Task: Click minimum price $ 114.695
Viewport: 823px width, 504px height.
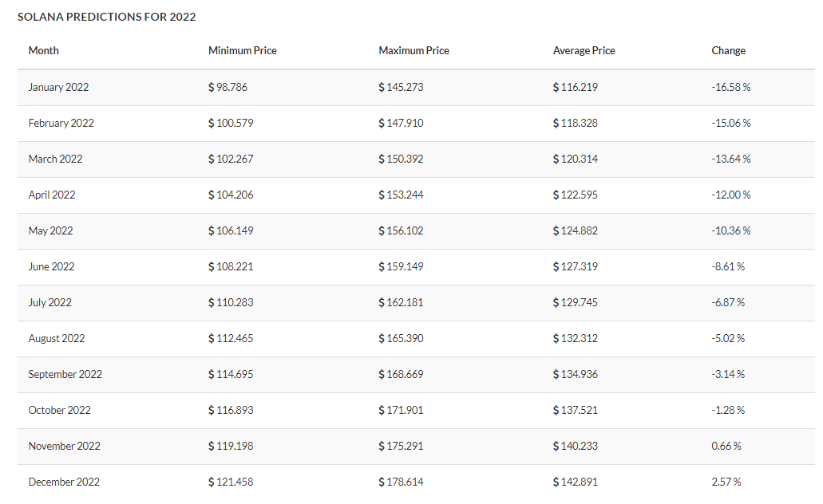Action: pyautogui.click(x=231, y=375)
